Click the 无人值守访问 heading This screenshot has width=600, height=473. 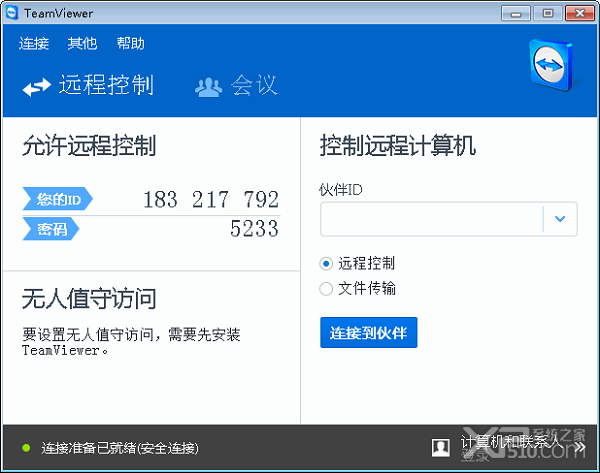point(89,298)
